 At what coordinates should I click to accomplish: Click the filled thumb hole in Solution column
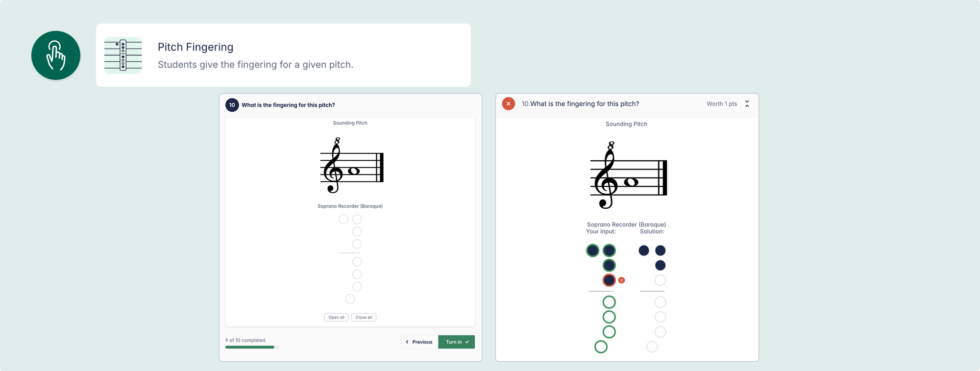tap(644, 251)
